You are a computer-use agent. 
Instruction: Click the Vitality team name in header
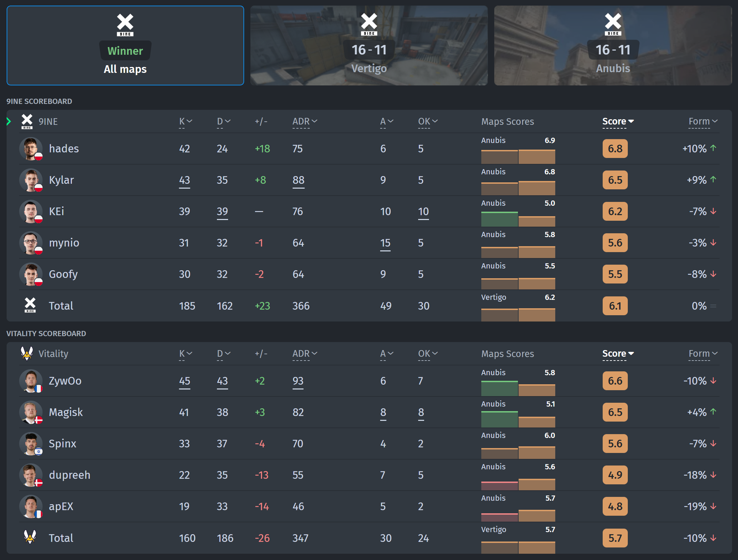[53, 354]
